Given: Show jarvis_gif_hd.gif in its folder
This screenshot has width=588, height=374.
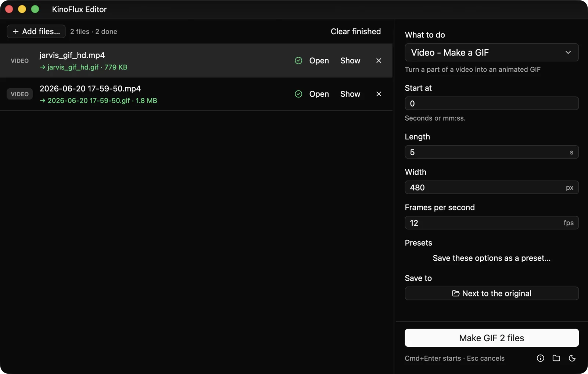Looking at the screenshot, I should (x=350, y=61).
